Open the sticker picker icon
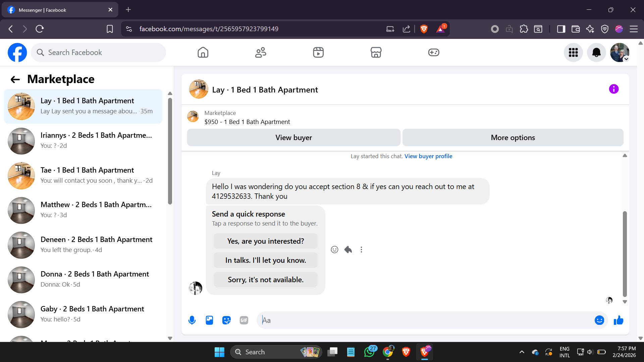 pyautogui.click(x=227, y=320)
